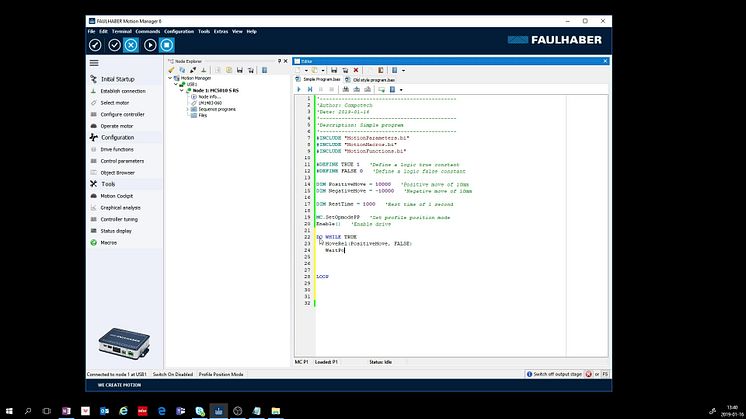Run the program with blue play arrow

(299, 89)
